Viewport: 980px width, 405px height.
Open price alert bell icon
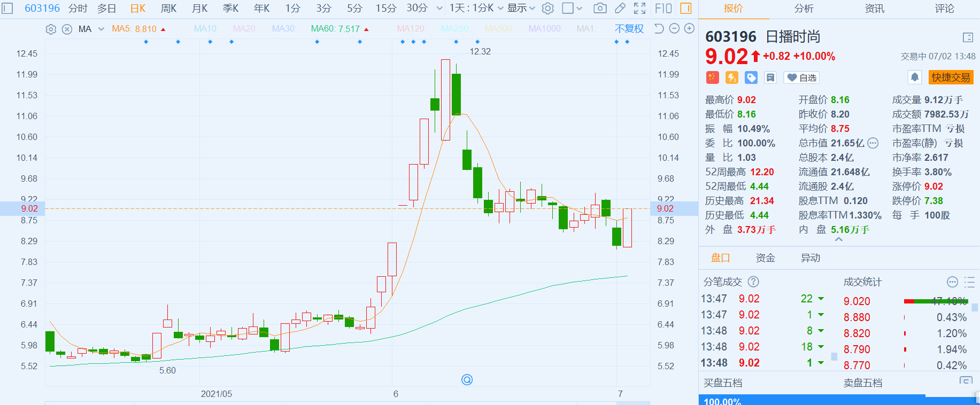pyautogui.click(x=915, y=77)
